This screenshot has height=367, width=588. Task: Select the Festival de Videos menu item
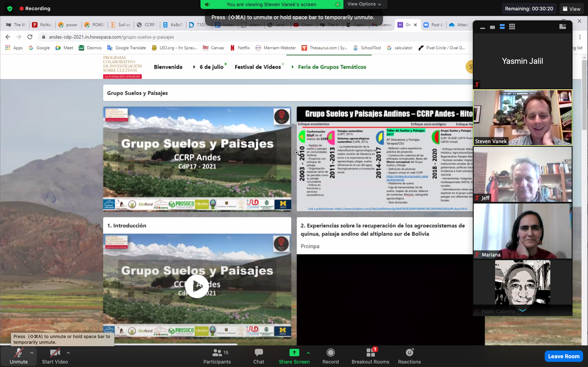(257, 67)
